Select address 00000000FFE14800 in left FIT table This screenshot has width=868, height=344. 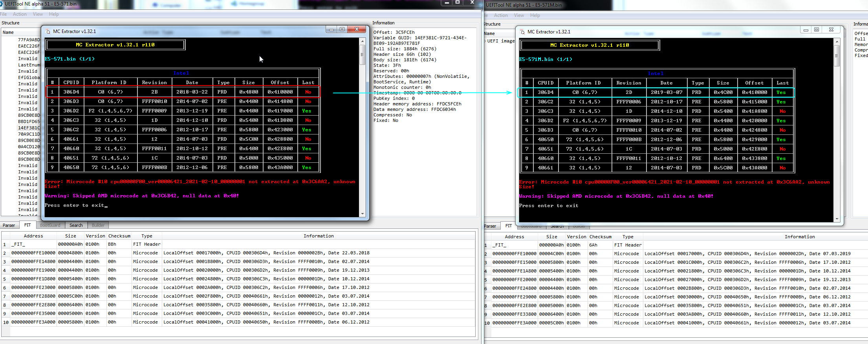point(33,261)
